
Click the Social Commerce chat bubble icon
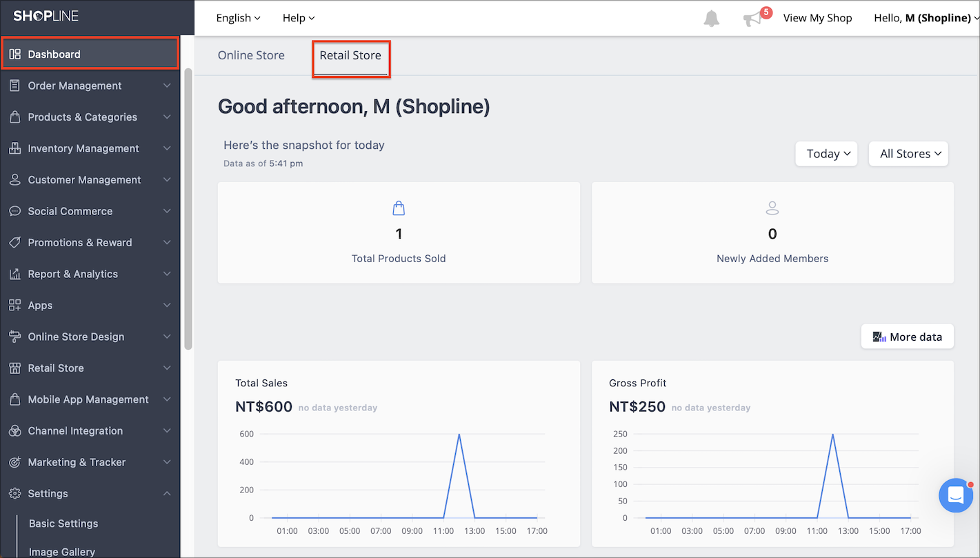coord(14,211)
